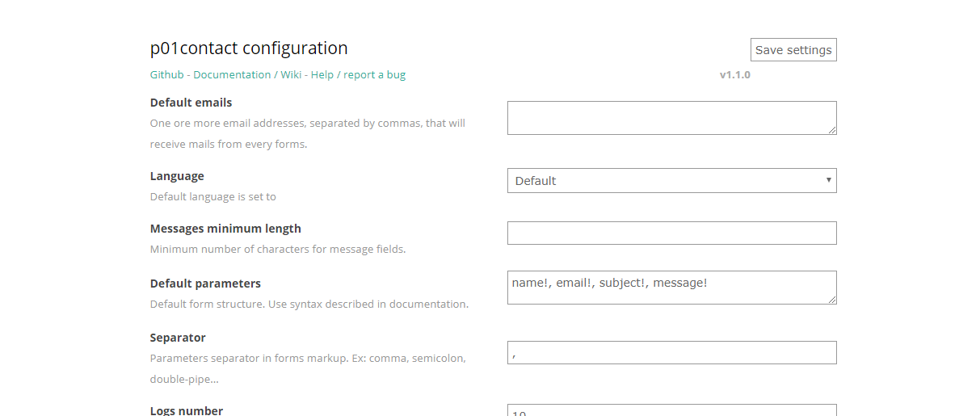Click the v1.1.0 version label
The image size is (980, 416).
tap(734, 75)
